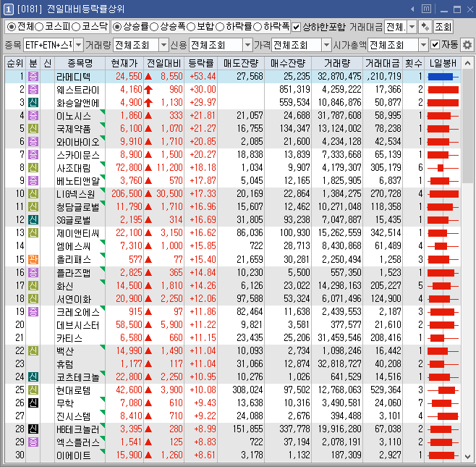Viewport: 476px width, 467px height.
Task: Click 24,550 price in 라메디텍 row
Action: click(129, 76)
